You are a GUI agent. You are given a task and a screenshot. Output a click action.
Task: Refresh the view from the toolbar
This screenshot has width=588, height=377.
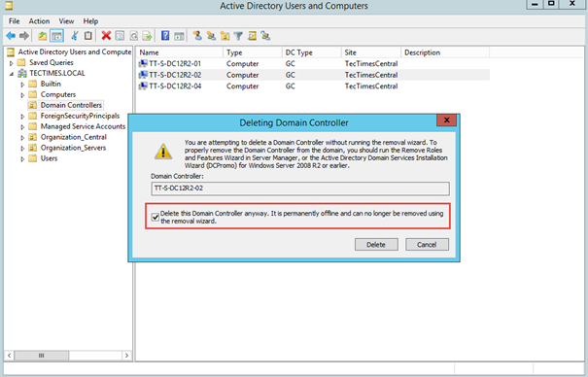pyautogui.click(x=133, y=36)
